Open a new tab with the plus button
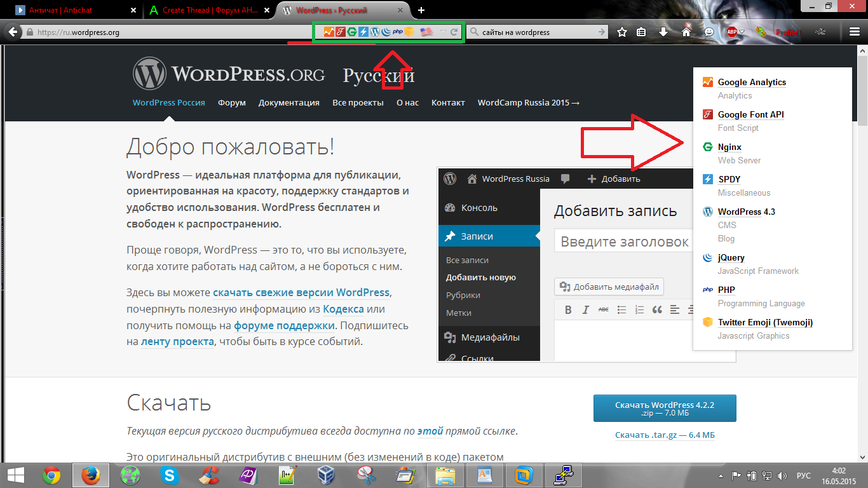 [421, 10]
